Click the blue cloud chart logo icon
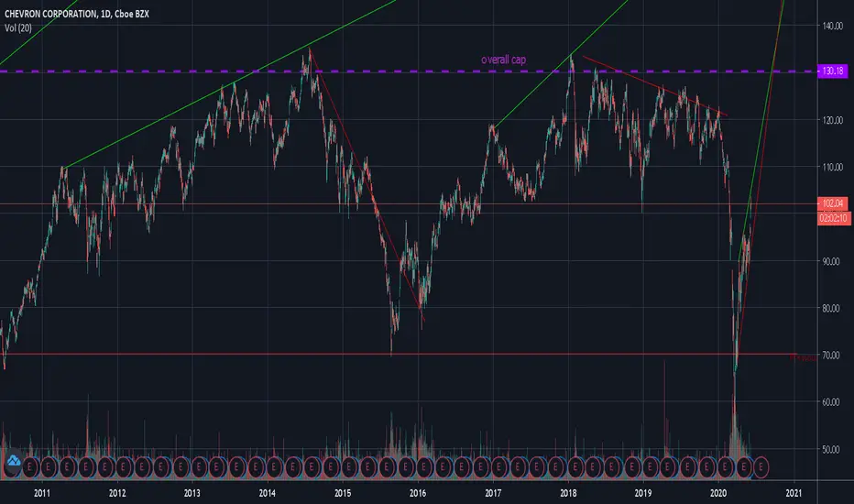This screenshot has width=854, height=504. [13, 463]
